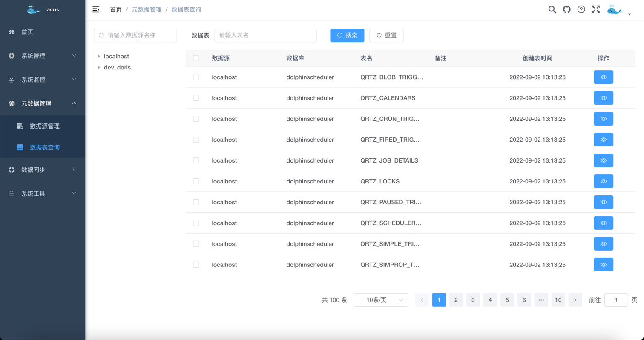Collapse the 元数据管理 sidebar menu

[43, 103]
